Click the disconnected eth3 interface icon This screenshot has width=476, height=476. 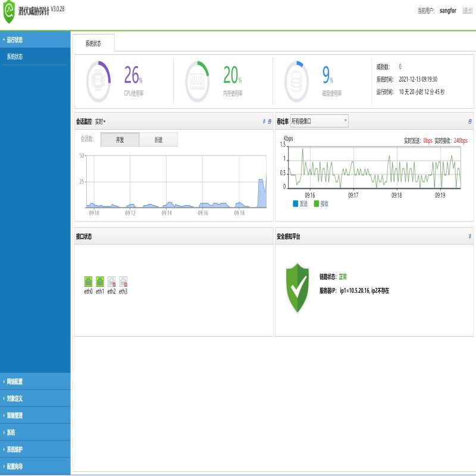pyautogui.click(x=123, y=281)
